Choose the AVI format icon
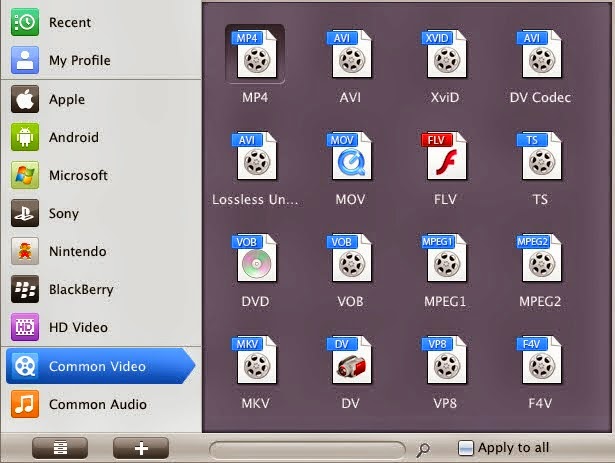Viewport: 615px width, 463px height. point(350,54)
